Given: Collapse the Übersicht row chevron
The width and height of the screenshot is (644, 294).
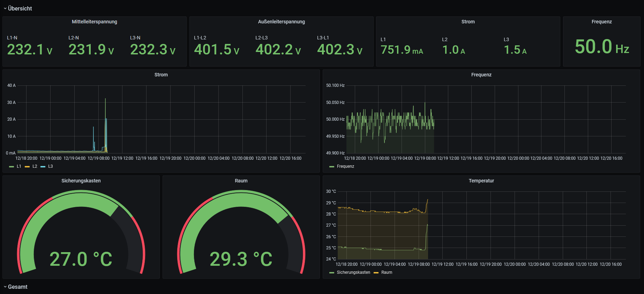Looking at the screenshot, I should [x=5, y=8].
